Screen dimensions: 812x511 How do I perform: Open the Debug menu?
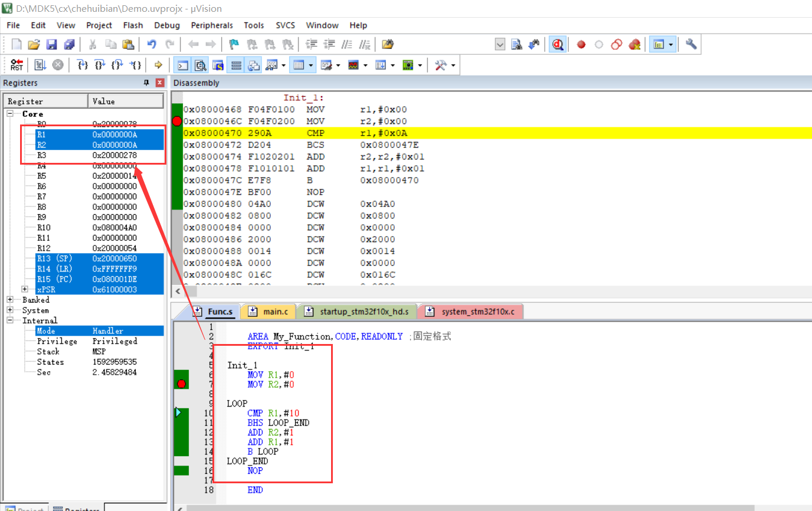(x=167, y=25)
